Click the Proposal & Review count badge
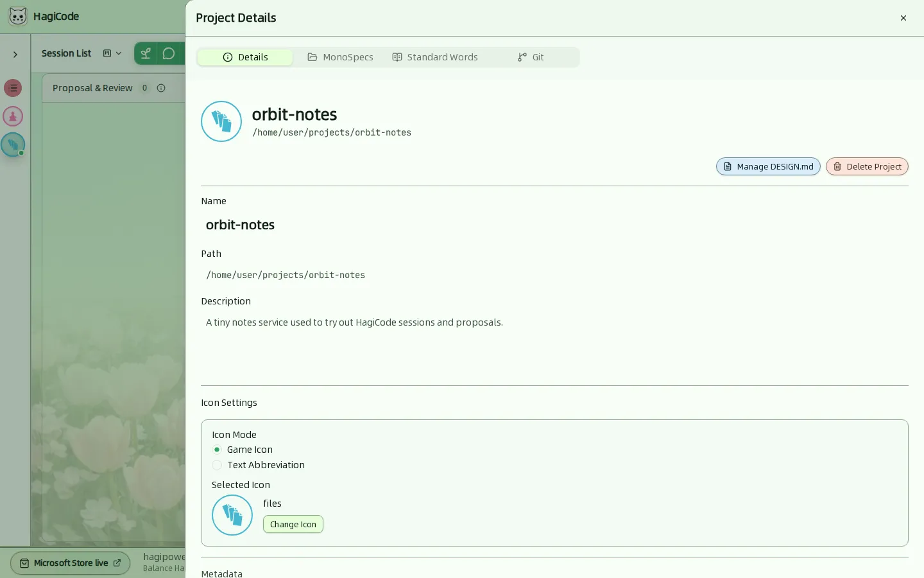 coord(144,88)
